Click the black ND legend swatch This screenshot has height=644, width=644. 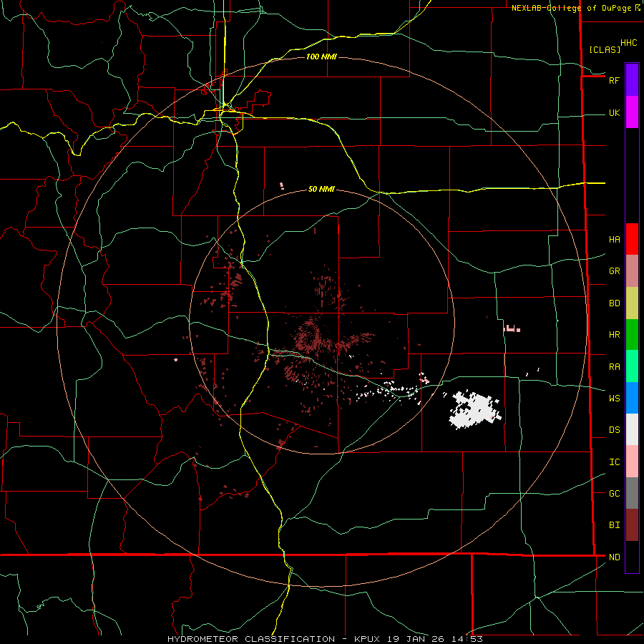(632, 557)
